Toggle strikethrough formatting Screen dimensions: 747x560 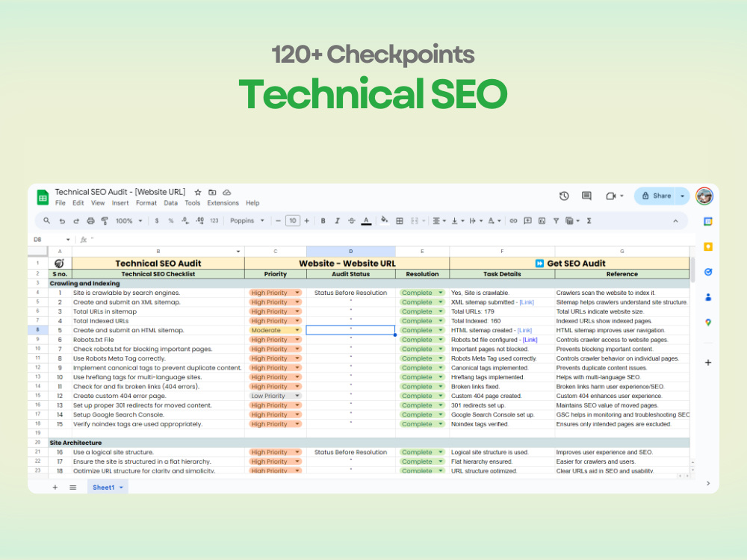tap(352, 221)
